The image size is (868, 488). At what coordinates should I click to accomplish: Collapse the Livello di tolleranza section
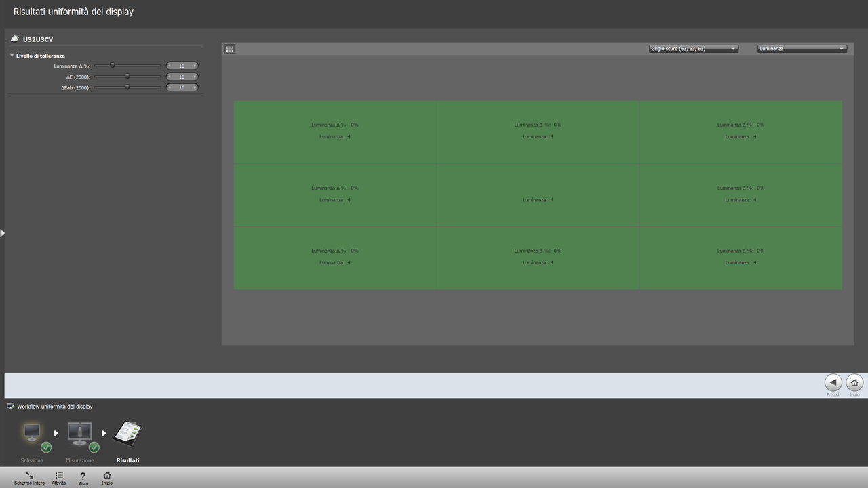click(x=12, y=56)
